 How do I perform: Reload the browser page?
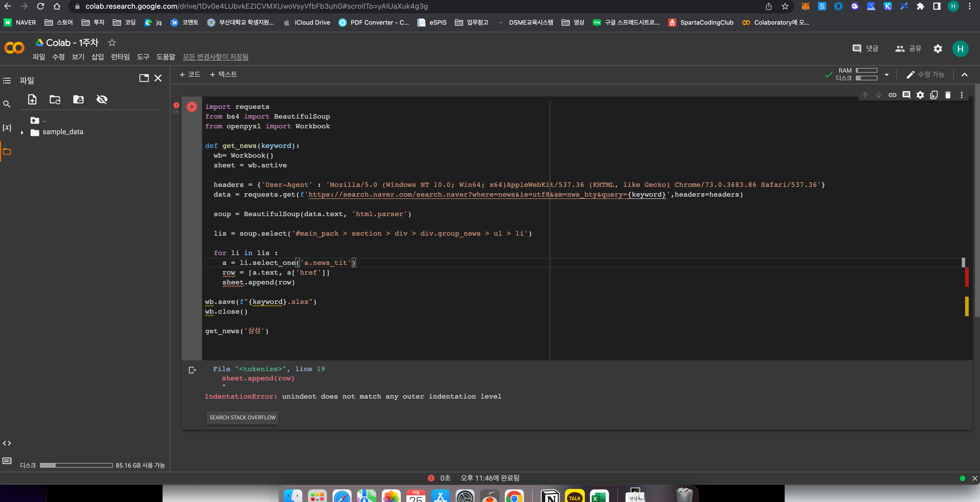pyautogui.click(x=40, y=6)
